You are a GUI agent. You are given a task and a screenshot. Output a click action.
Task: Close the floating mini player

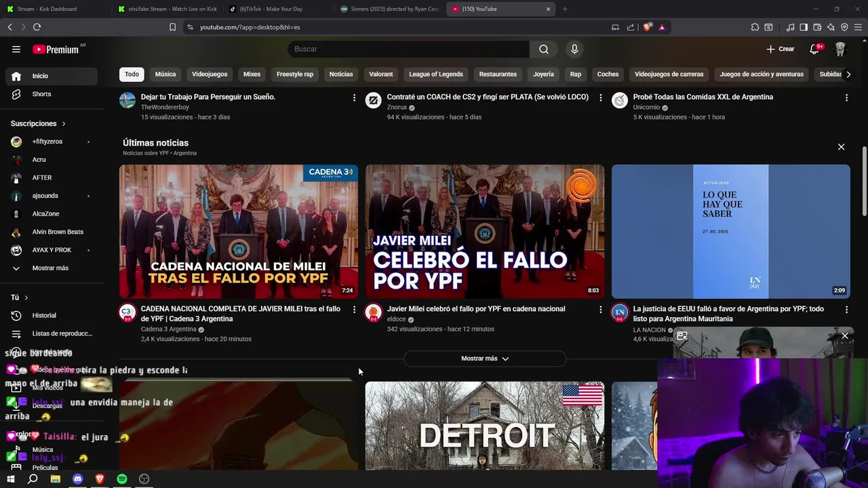845,335
